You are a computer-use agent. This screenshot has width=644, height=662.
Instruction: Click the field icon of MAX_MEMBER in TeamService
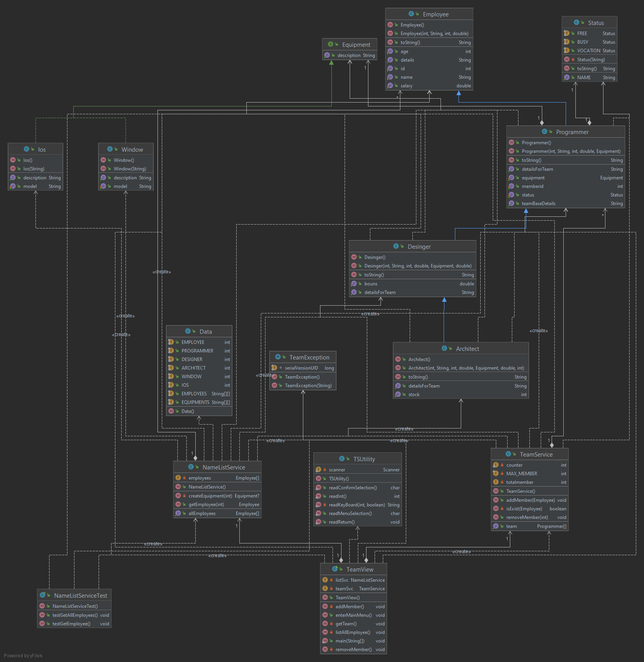(x=496, y=473)
